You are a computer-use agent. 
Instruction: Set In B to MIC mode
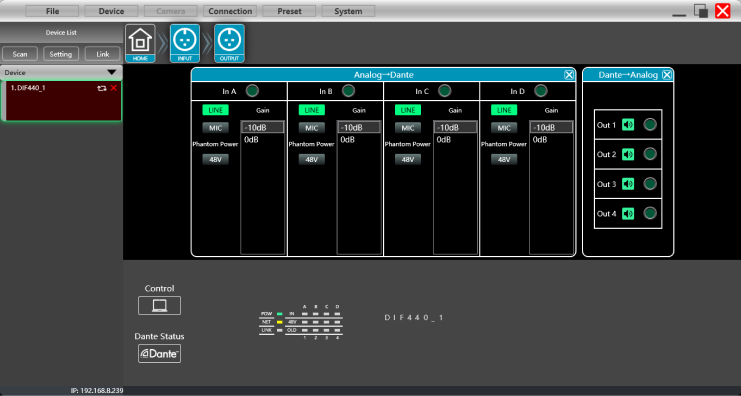311,128
